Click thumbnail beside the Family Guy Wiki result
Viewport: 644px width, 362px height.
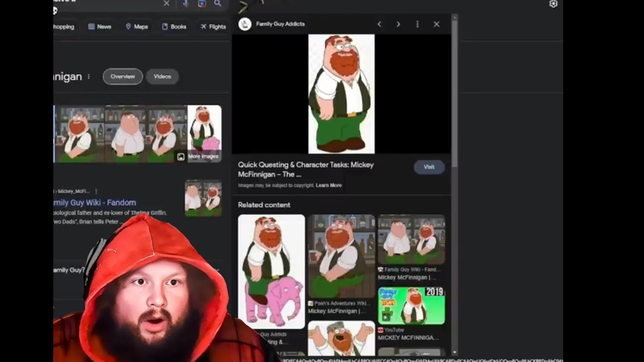[x=203, y=198]
